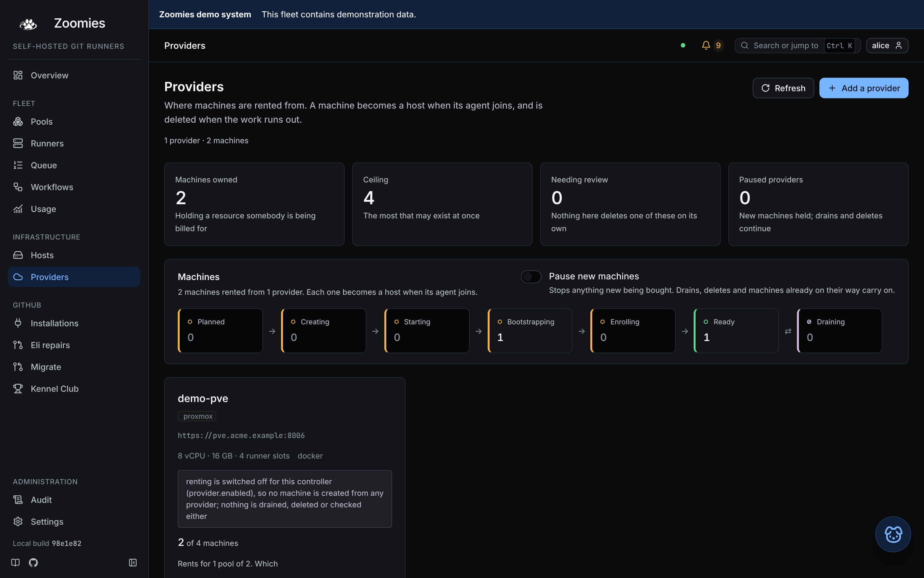Select the Enrolling stage card
Image resolution: width=924 pixels, height=578 pixels.
tap(633, 331)
